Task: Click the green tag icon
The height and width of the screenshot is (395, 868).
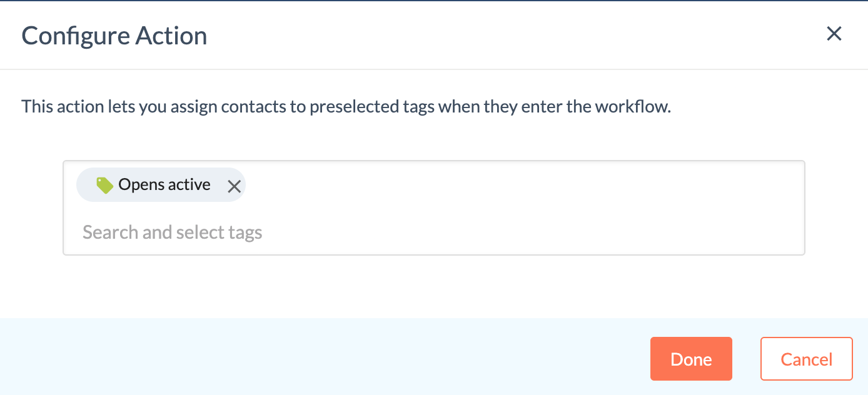Action: click(x=104, y=185)
